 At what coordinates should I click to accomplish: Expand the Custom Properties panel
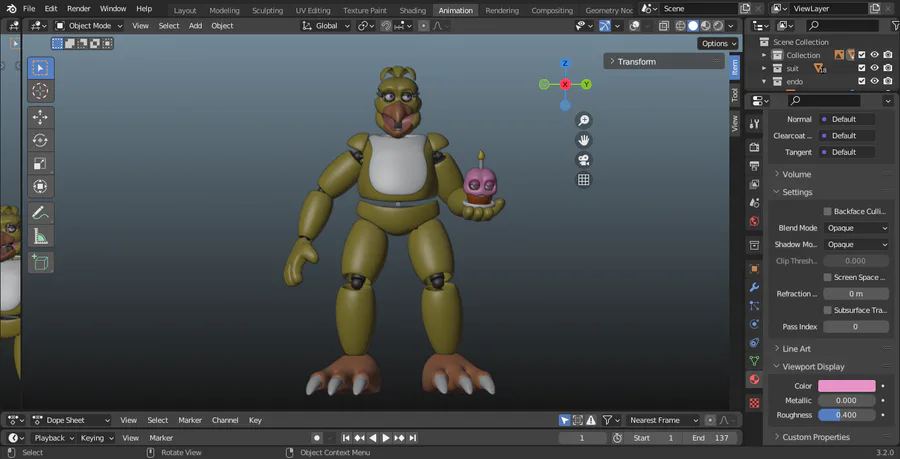(x=815, y=437)
